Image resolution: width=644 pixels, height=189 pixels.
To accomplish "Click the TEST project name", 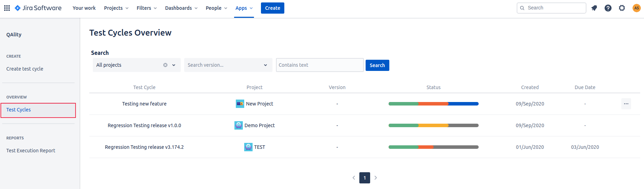I will click(x=260, y=147).
